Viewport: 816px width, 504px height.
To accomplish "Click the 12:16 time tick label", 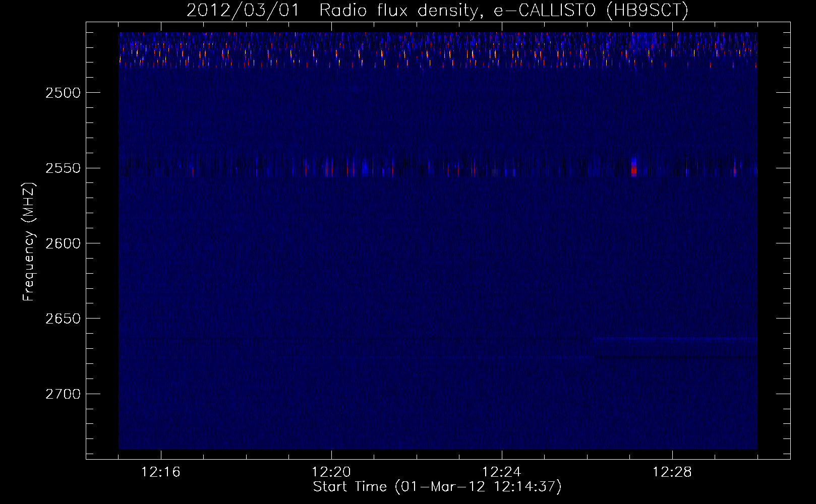I will (x=161, y=472).
